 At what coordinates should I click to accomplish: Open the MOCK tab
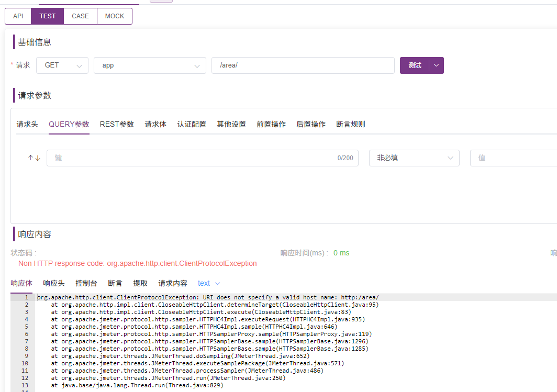(x=114, y=16)
